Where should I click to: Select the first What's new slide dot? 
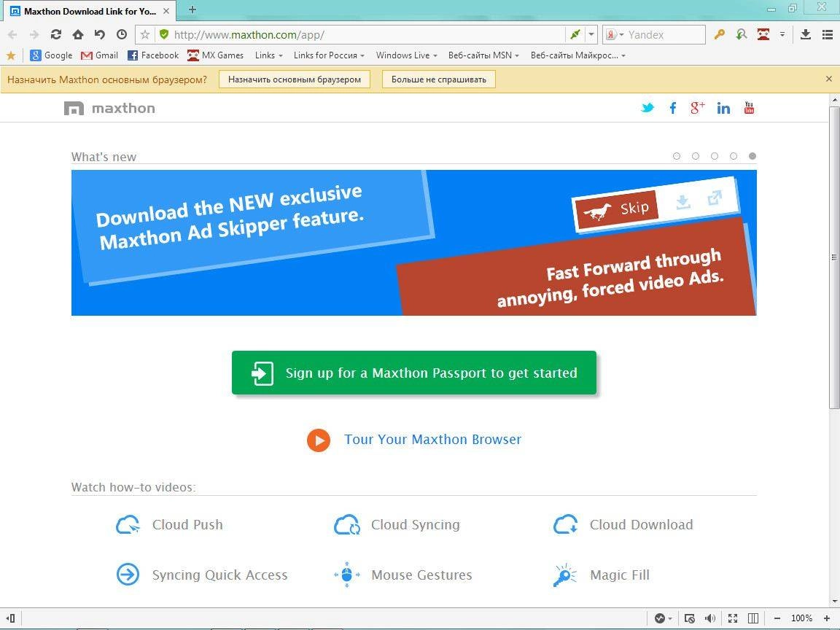(x=677, y=156)
